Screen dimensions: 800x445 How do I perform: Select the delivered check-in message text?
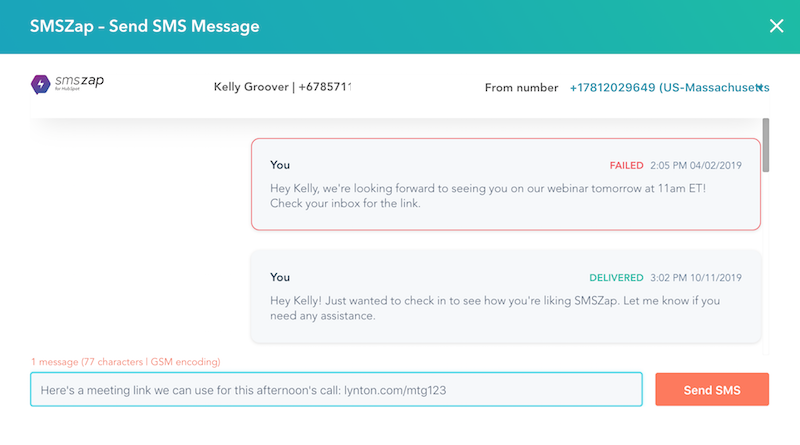pos(495,308)
